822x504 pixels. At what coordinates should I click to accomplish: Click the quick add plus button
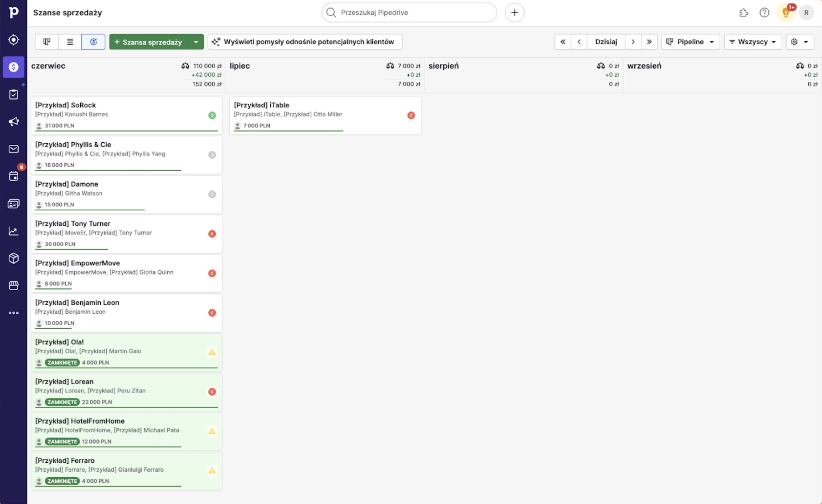click(514, 13)
